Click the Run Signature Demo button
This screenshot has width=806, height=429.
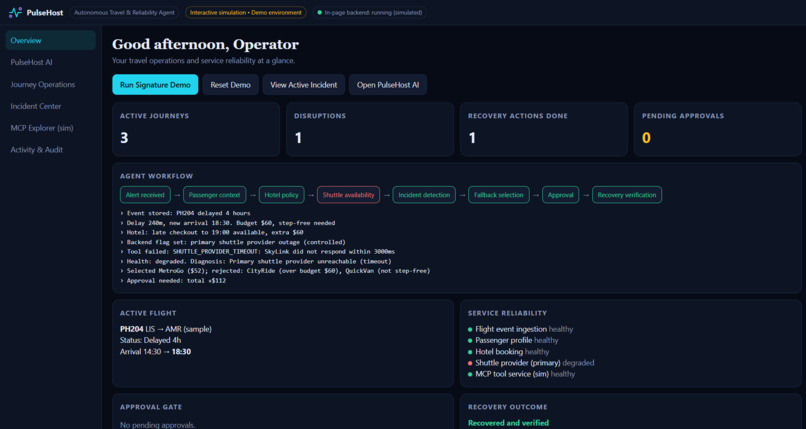(155, 85)
